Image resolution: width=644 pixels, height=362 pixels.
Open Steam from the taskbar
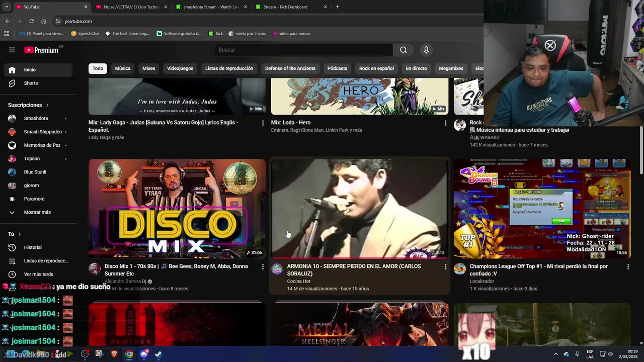(x=158, y=354)
